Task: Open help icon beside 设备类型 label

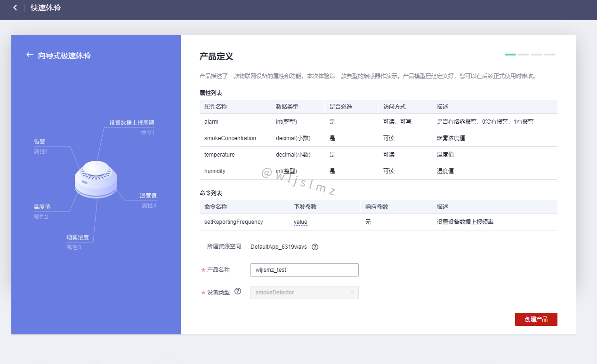Action: click(x=238, y=291)
